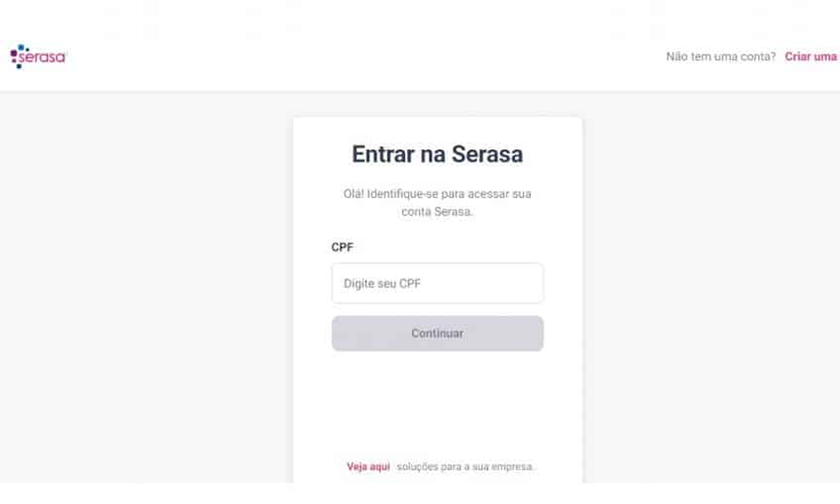Click the word "Olá!" in the greeting
840x504 pixels.
[x=354, y=194]
